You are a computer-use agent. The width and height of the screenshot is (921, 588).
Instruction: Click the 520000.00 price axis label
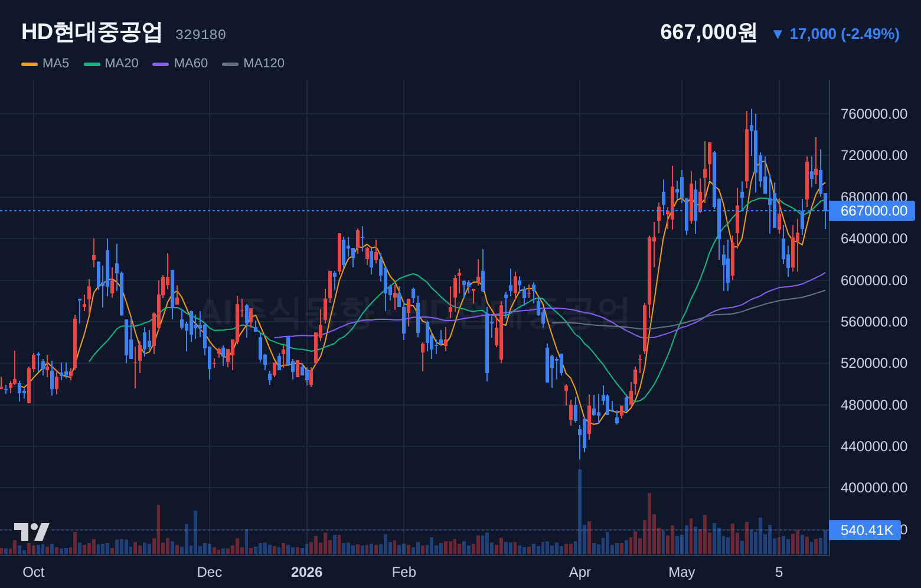(x=874, y=363)
